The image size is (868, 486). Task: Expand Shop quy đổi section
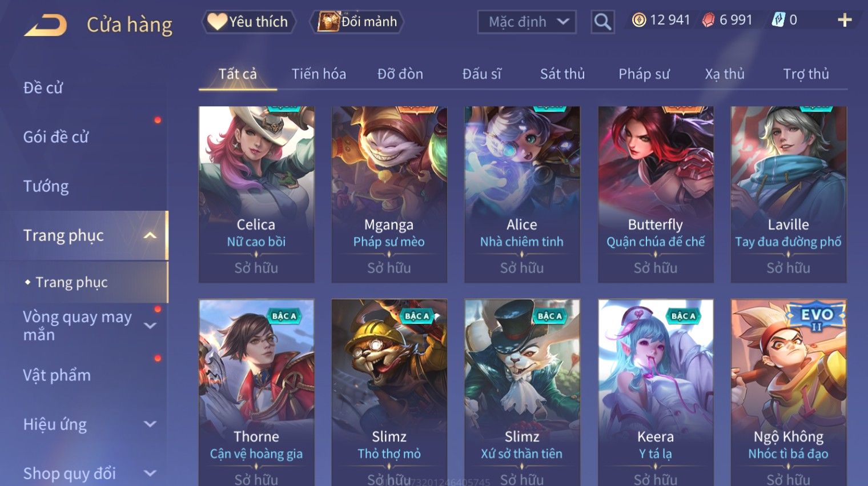(x=150, y=473)
